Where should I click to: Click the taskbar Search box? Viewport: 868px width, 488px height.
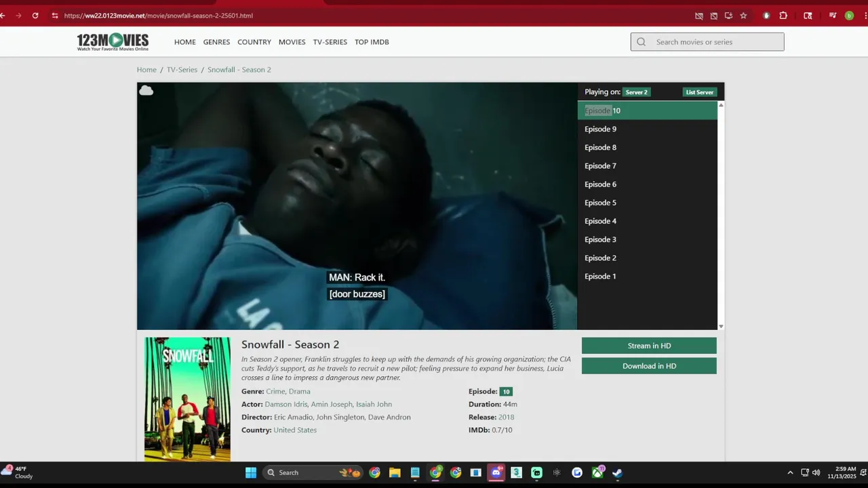click(312, 472)
